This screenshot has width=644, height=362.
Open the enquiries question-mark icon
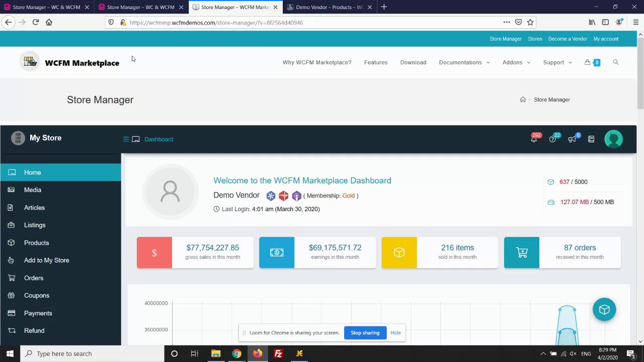tap(552, 139)
